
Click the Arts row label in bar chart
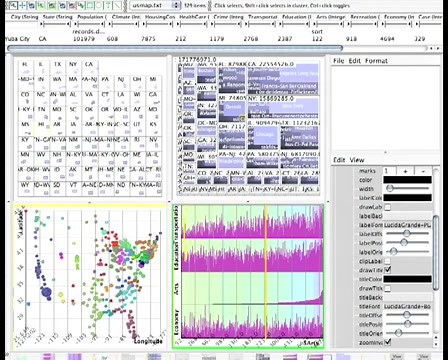click(x=177, y=288)
